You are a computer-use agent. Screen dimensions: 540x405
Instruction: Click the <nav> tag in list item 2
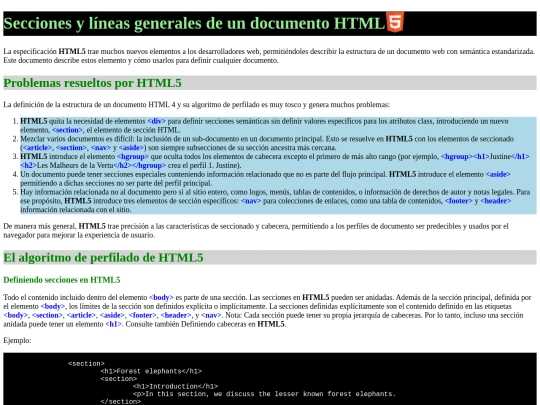[101, 148]
